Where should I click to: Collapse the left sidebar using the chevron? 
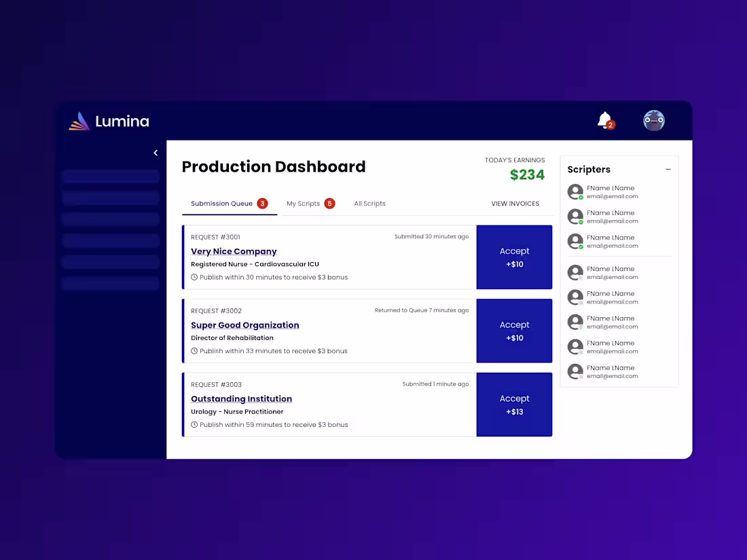coord(155,153)
